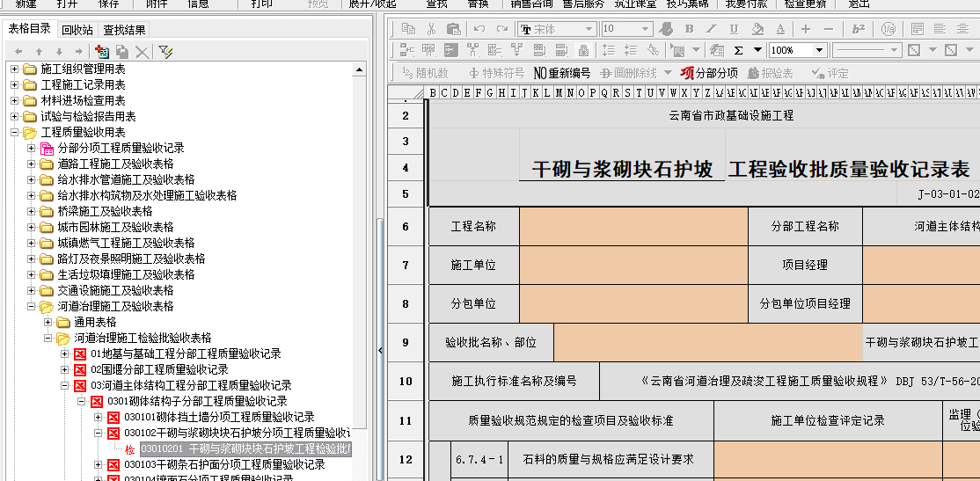The image size is (980, 481).
Task: Click the 工程名称 input cell
Action: [633, 226]
